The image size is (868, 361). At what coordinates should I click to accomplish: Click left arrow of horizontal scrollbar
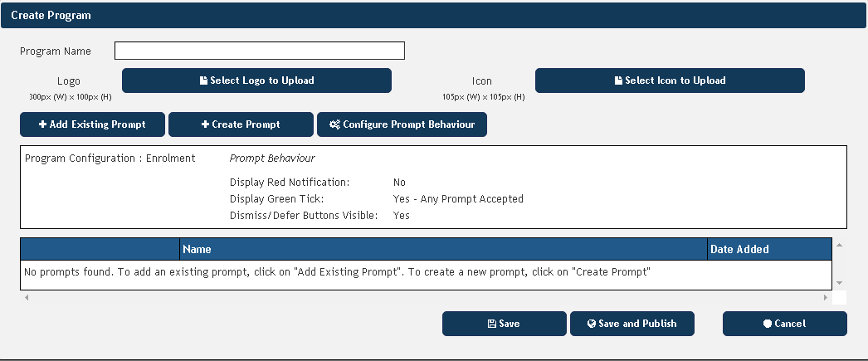tap(26, 297)
